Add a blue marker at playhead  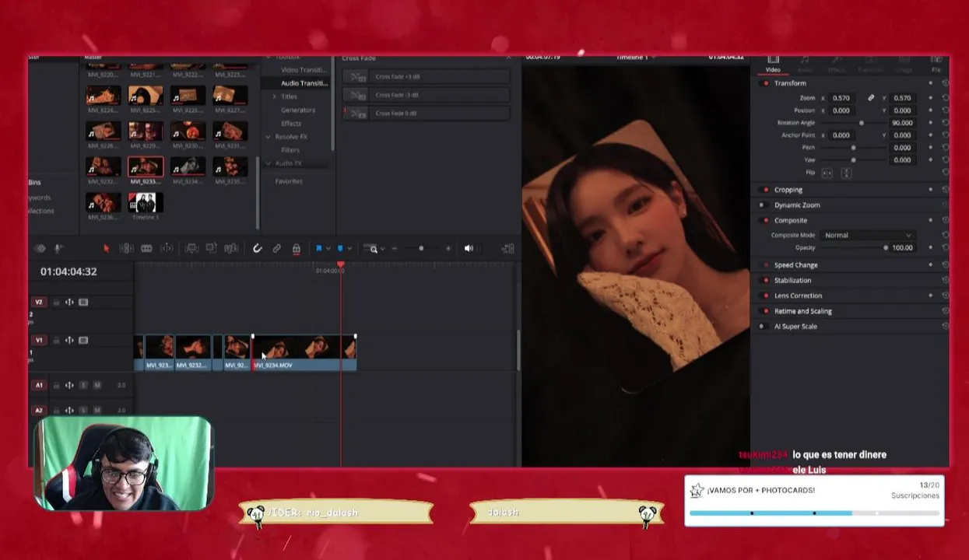339,248
